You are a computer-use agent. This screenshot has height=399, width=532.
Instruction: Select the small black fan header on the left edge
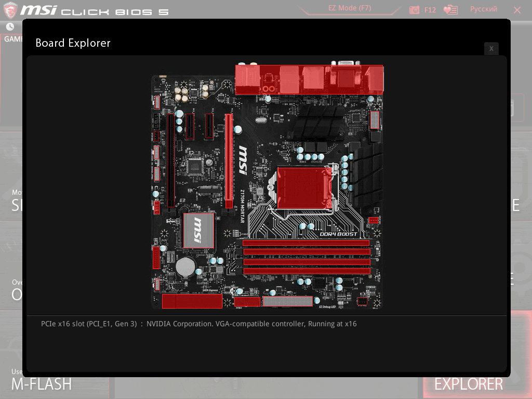point(156,136)
